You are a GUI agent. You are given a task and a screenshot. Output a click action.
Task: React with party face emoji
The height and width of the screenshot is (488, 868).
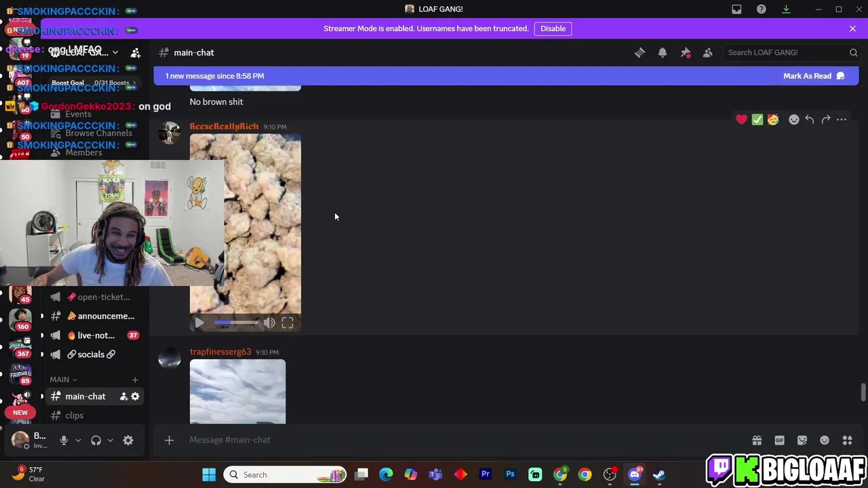(x=773, y=120)
